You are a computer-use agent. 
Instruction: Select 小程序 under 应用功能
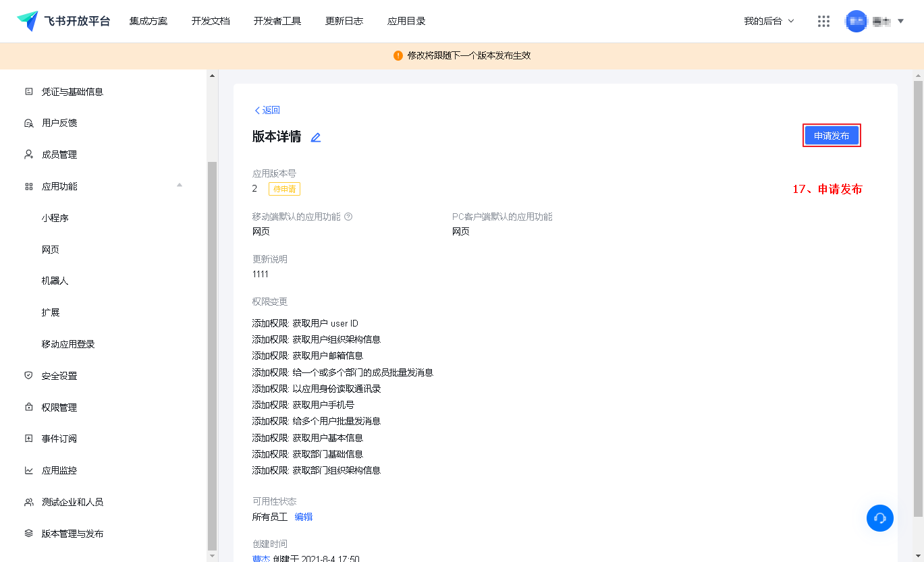pos(55,218)
